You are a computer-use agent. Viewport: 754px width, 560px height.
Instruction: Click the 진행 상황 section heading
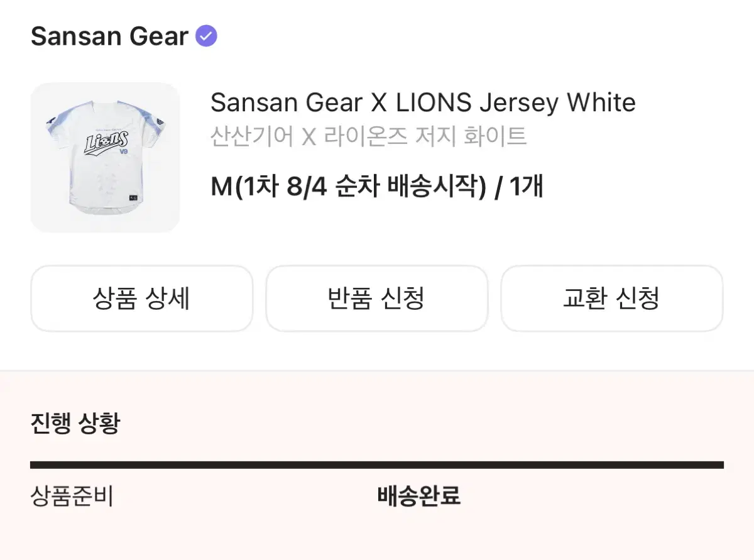click(x=75, y=424)
